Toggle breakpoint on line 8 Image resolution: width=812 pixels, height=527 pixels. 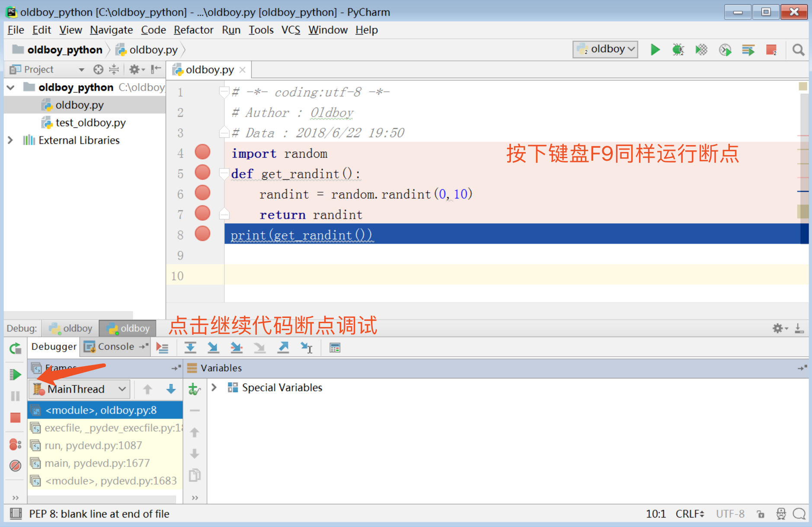pyautogui.click(x=202, y=234)
